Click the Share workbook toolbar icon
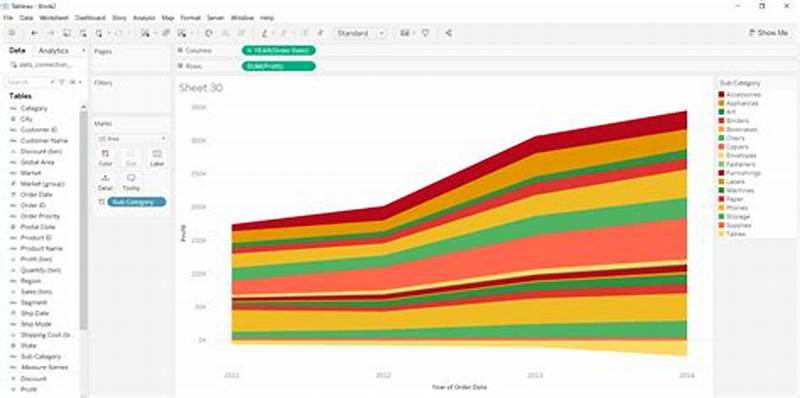This screenshot has width=800, height=398. pos(448,33)
